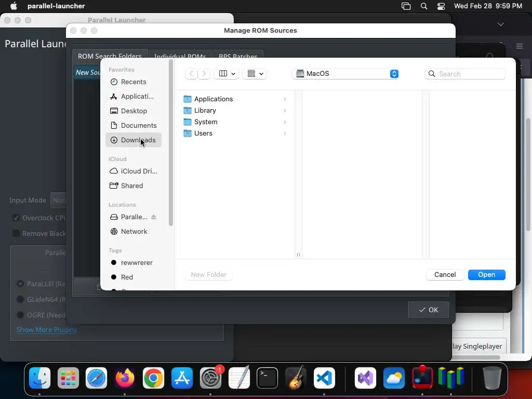This screenshot has height=399, width=532.
Task: Launch Safari from the dock
Action: 96,378
